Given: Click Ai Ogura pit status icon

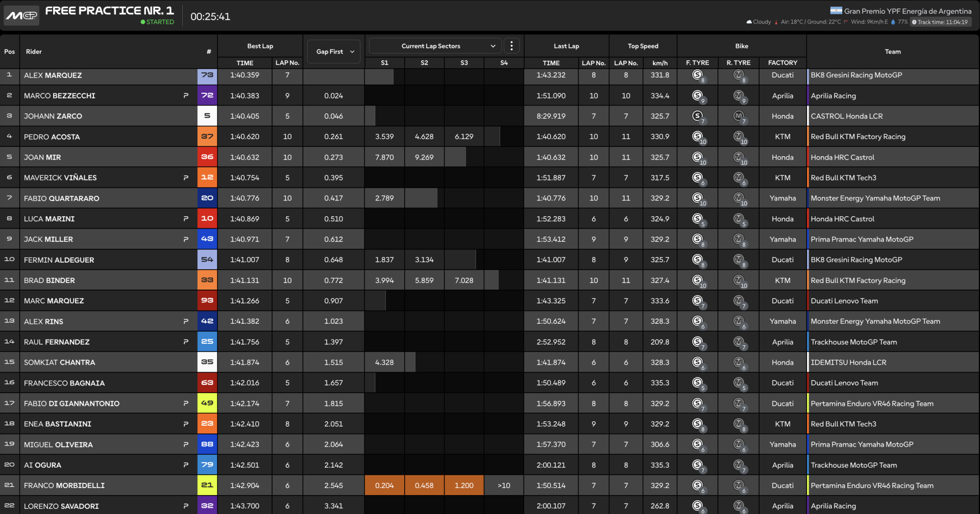Looking at the screenshot, I should pos(186,465).
